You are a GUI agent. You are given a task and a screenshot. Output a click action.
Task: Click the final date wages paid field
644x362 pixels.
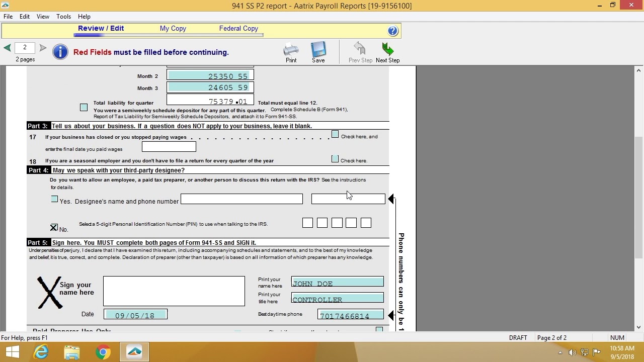(x=169, y=147)
